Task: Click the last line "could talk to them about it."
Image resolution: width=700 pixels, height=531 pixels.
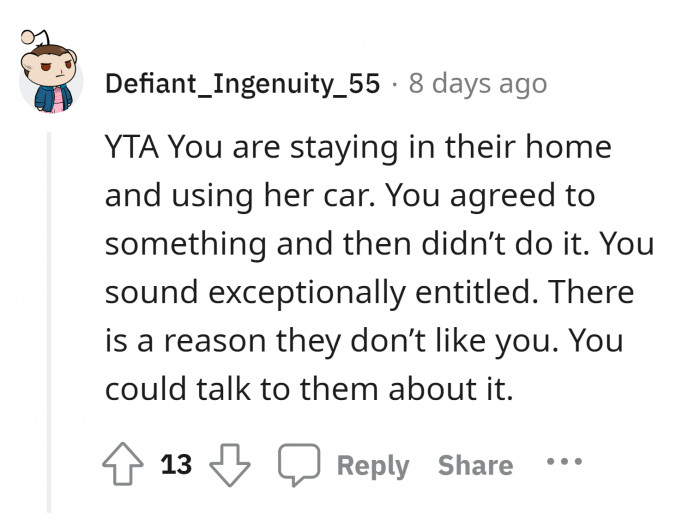Action: click(309, 390)
